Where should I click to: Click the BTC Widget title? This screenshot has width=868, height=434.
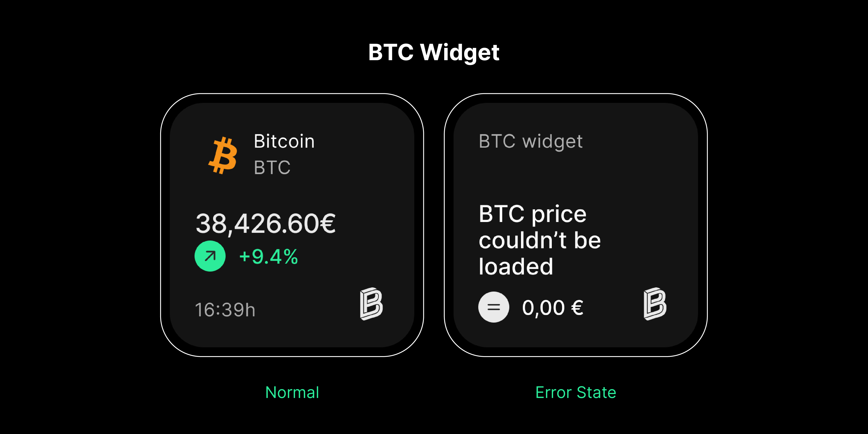(x=434, y=52)
